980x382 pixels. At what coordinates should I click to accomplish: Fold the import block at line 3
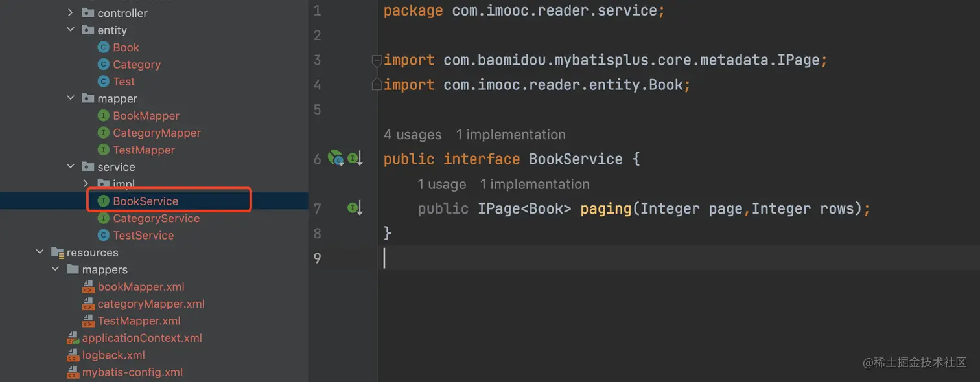coord(377,60)
